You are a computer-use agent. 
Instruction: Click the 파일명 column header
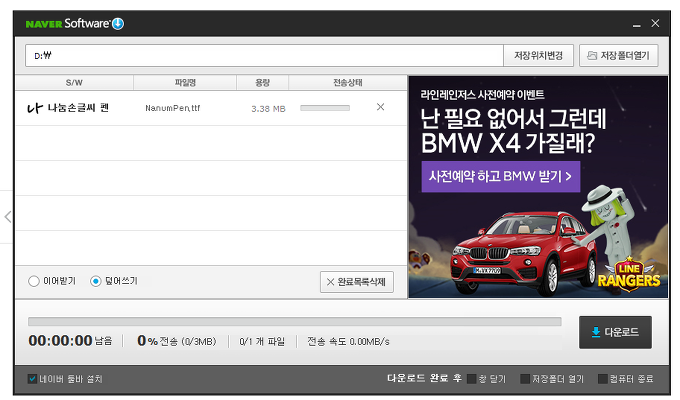185,82
